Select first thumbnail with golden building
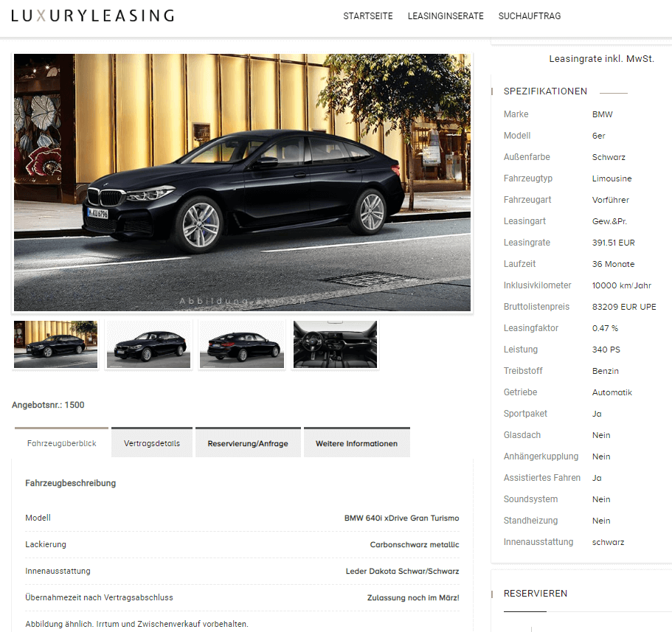The height and width of the screenshot is (632, 672). (x=56, y=344)
